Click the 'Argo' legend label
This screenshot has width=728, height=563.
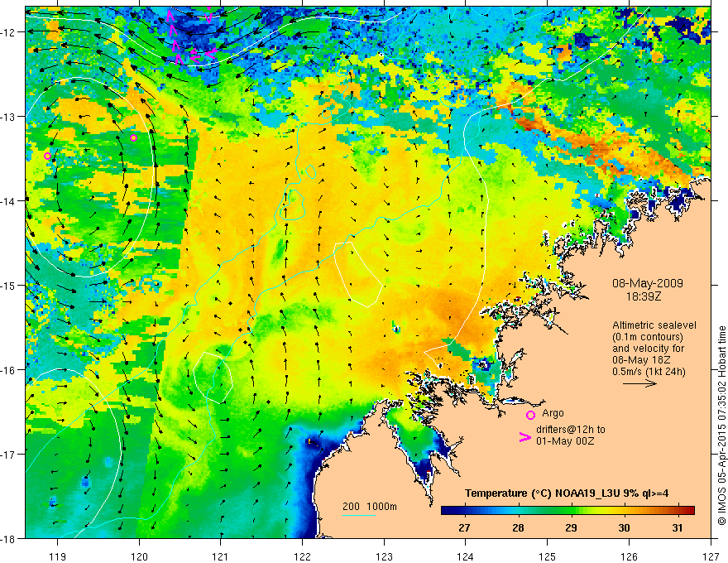pyautogui.click(x=553, y=413)
